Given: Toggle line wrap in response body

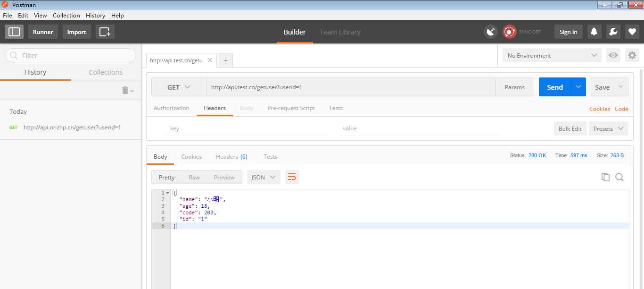Looking at the screenshot, I should pyautogui.click(x=292, y=177).
